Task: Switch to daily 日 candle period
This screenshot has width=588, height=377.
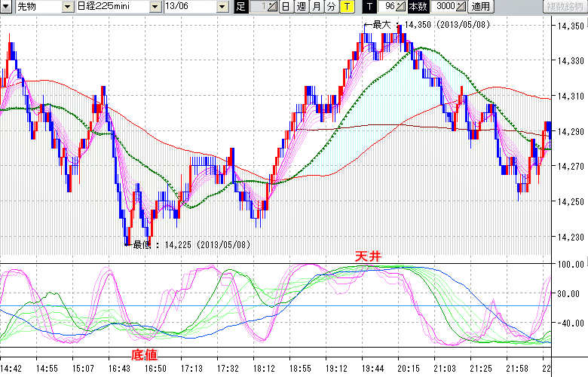Action: (x=286, y=7)
